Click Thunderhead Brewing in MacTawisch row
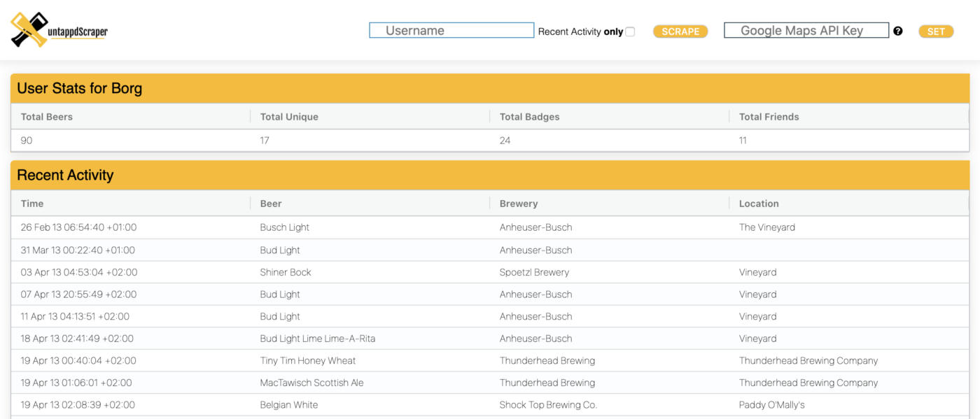980x419 pixels. coord(547,383)
